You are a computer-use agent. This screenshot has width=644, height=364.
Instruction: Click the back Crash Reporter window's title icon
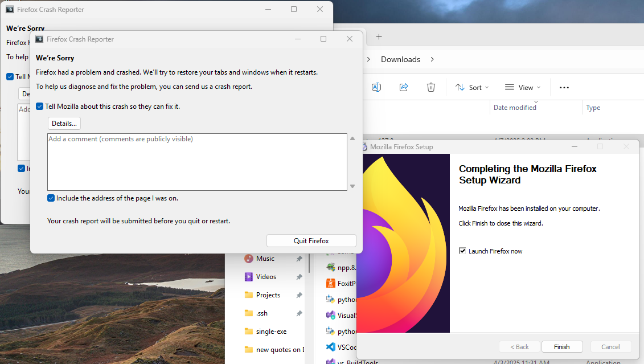(x=10, y=10)
